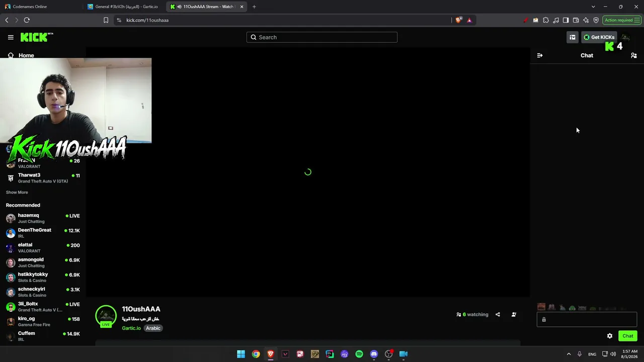The width and height of the screenshot is (644, 362).
Task: Open the Brave Wallet icon
Action: [576, 20]
